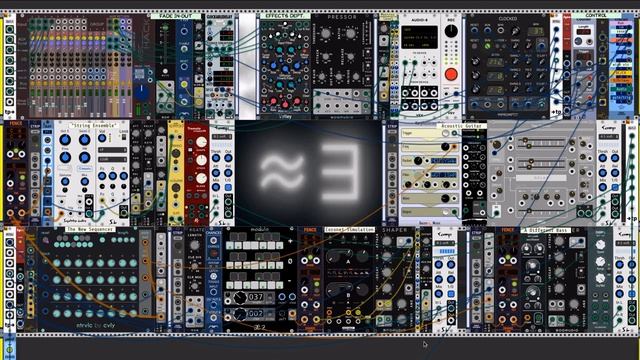Adjust the black gain knob on REC module
This screenshot has width=640, height=360.
click(451, 31)
